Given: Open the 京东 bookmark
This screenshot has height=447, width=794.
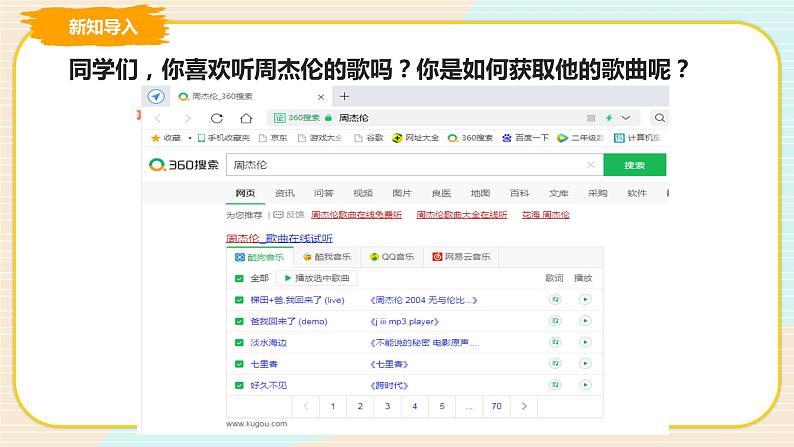Looking at the screenshot, I should pyautogui.click(x=273, y=138).
